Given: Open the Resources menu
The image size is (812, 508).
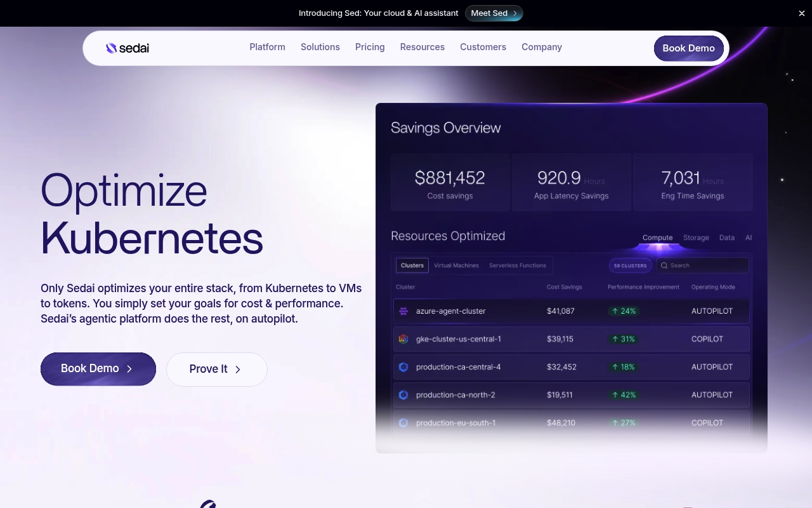Looking at the screenshot, I should click(x=422, y=47).
